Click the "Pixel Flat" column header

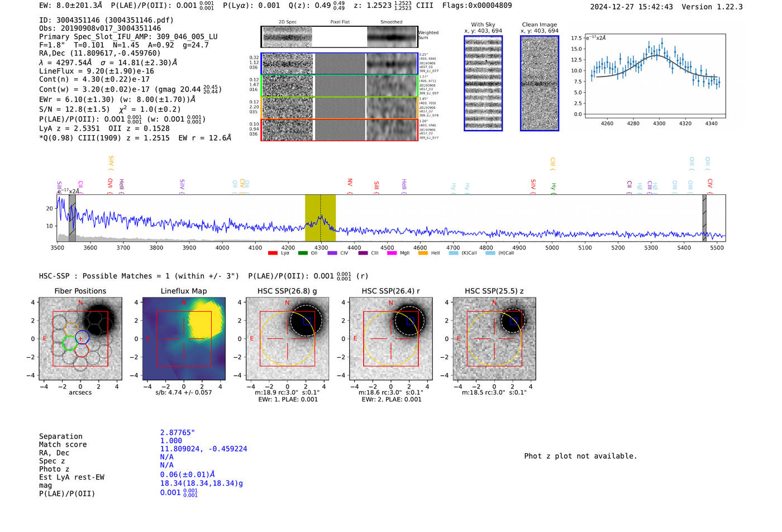(340, 22)
